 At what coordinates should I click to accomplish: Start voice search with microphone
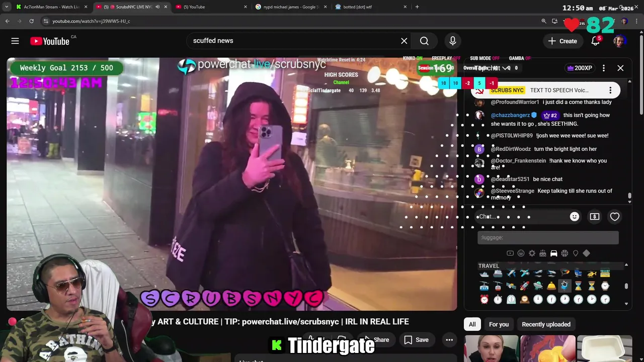[x=453, y=41]
